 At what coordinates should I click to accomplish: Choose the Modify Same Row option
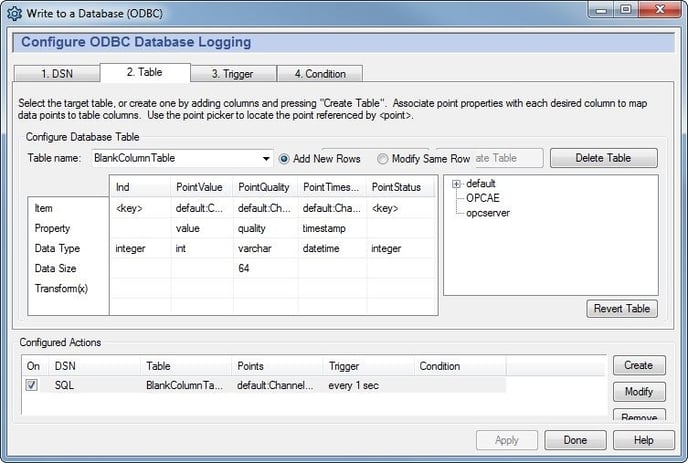pyautogui.click(x=383, y=158)
